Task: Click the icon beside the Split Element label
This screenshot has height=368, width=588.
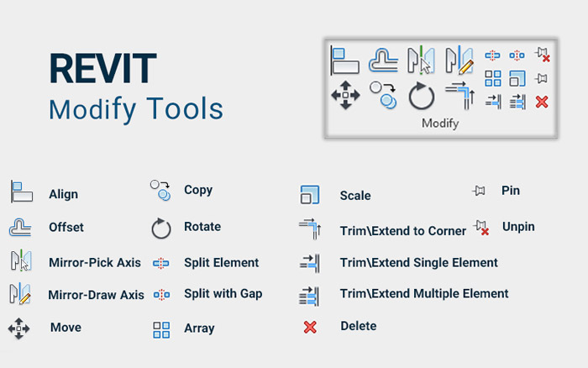Action: pyautogui.click(x=161, y=263)
